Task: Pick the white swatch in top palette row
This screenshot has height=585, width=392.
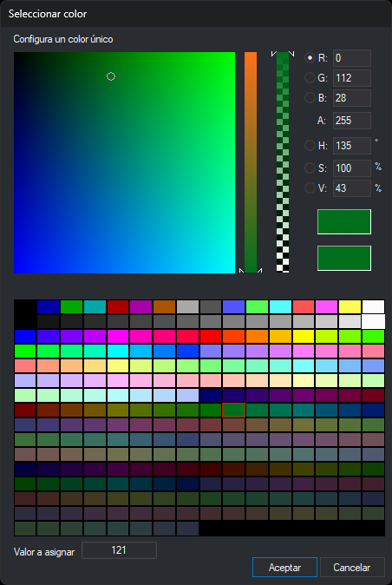Action: 374,307
